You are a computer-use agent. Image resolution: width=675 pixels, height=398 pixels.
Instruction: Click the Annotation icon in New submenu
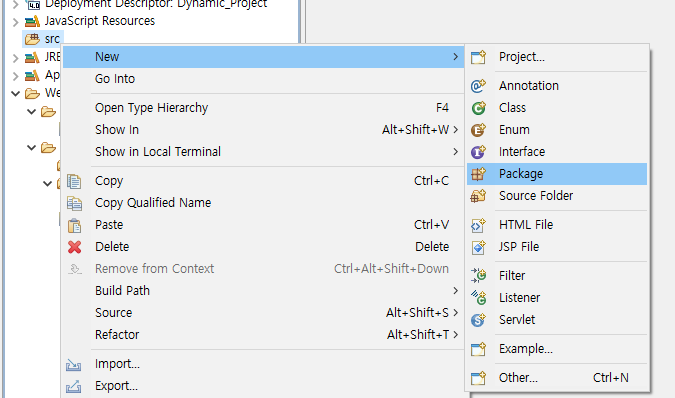(x=478, y=86)
